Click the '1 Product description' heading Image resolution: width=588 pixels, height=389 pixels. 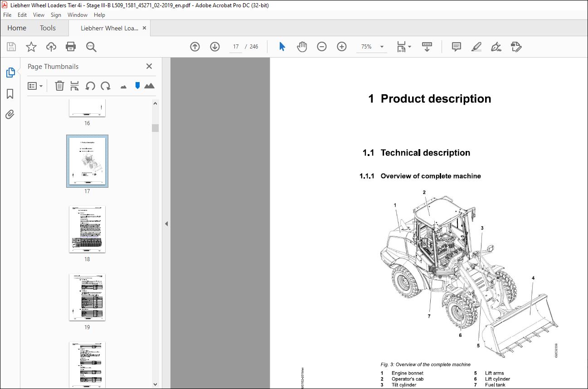pyautogui.click(x=429, y=99)
